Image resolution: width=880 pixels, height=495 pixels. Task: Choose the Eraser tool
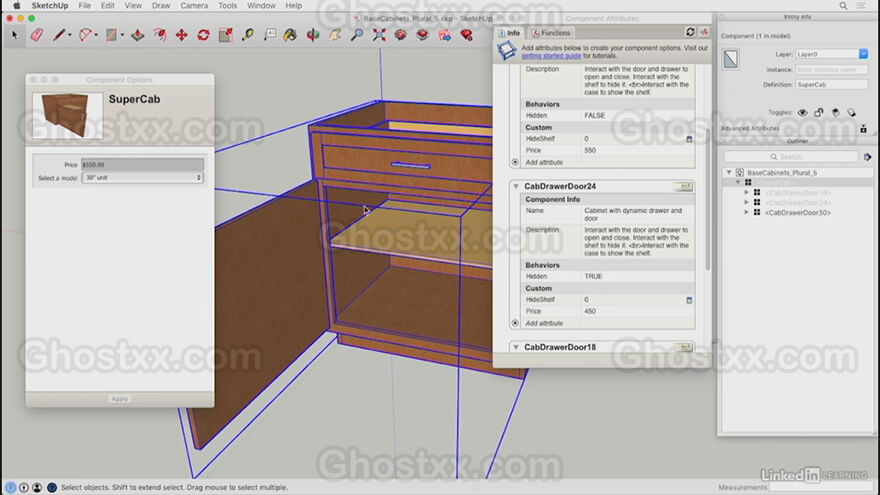click(37, 35)
